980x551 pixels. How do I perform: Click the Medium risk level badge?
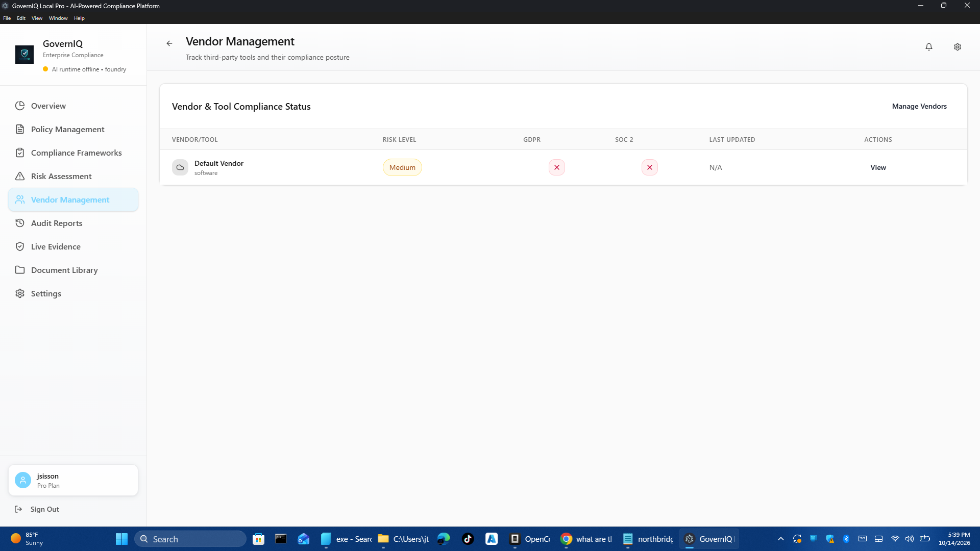point(402,167)
